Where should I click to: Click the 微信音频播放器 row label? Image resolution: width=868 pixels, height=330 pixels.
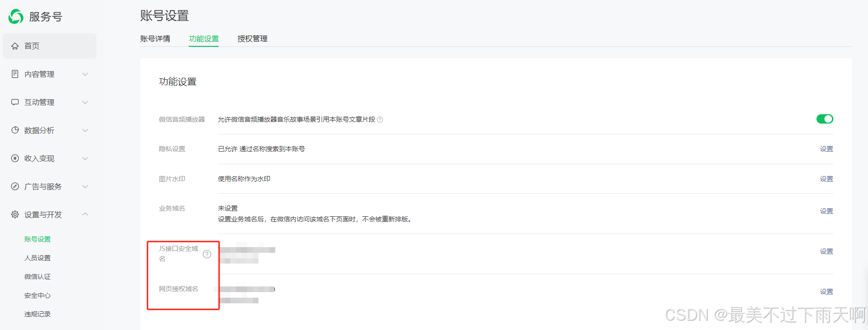click(x=182, y=119)
